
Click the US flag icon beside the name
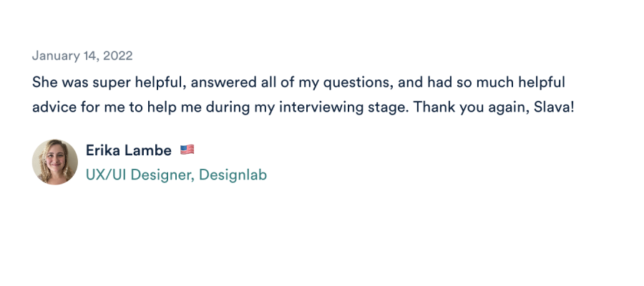point(187,150)
